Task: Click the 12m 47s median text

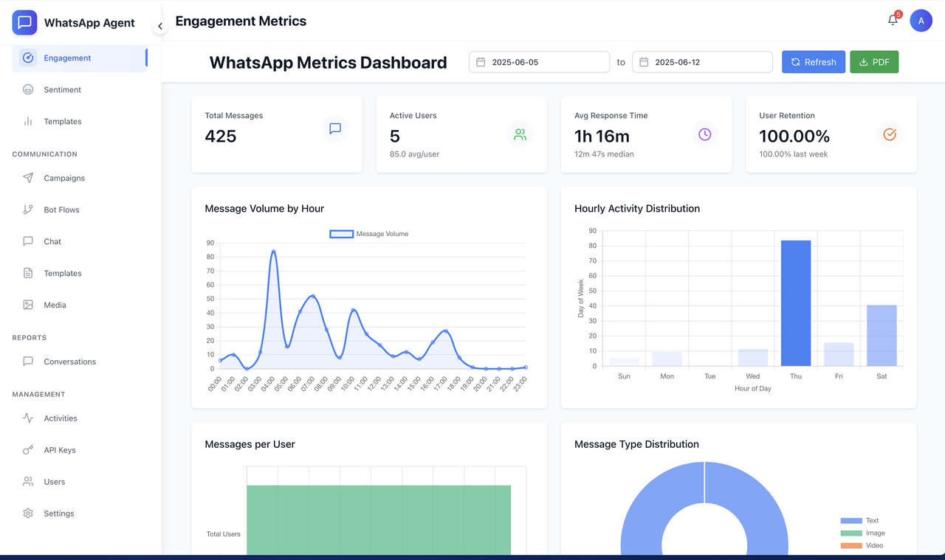Action: click(x=604, y=154)
